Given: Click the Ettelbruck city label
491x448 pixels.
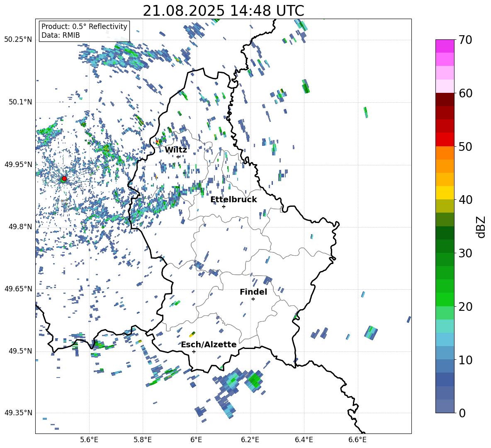Looking at the screenshot, I should click(233, 200).
